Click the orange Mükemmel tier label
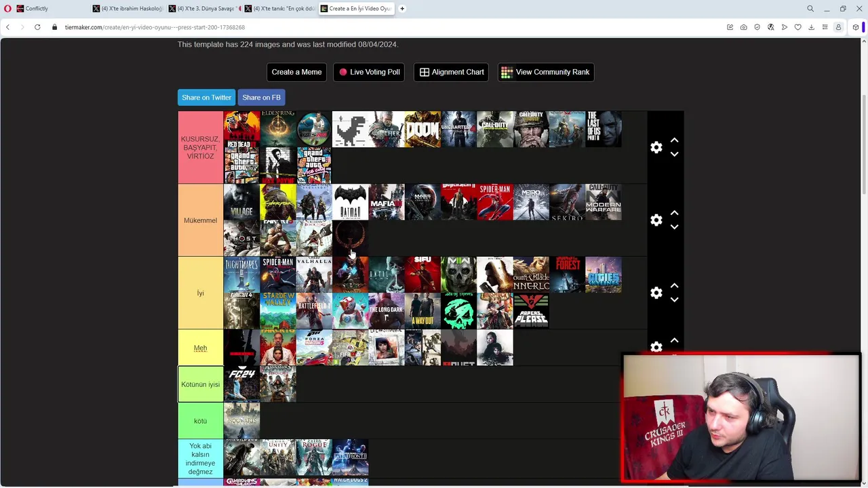 [200, 220]
